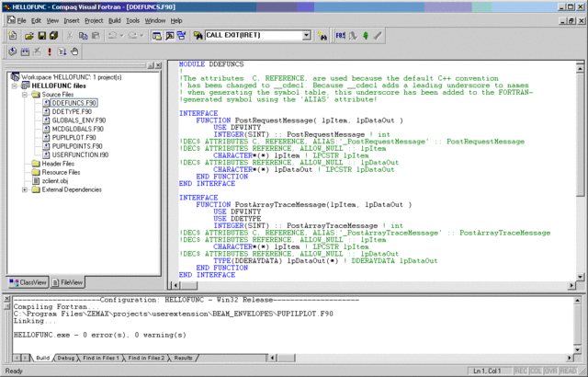
Task: Open the Window menu
Action: 155,20
